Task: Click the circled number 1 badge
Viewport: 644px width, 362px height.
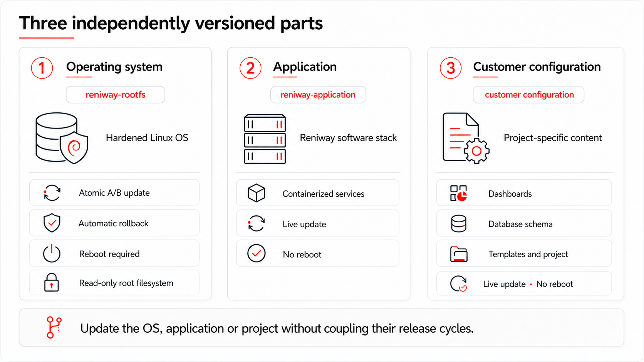Action: [x=42, y=68]
